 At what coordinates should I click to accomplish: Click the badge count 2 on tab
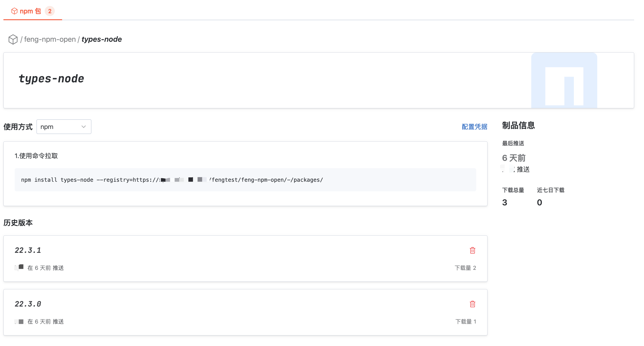(x=50, y=11)
